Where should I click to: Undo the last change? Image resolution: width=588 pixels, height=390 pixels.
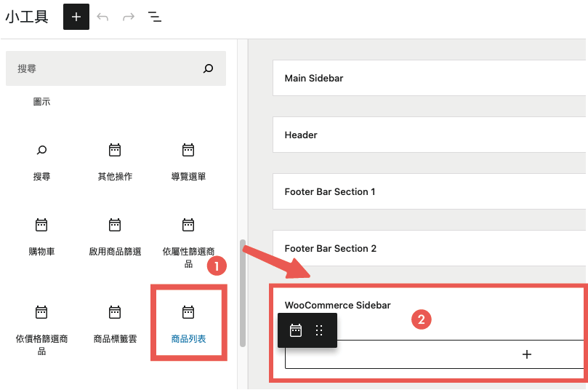(x=102, y=17)
